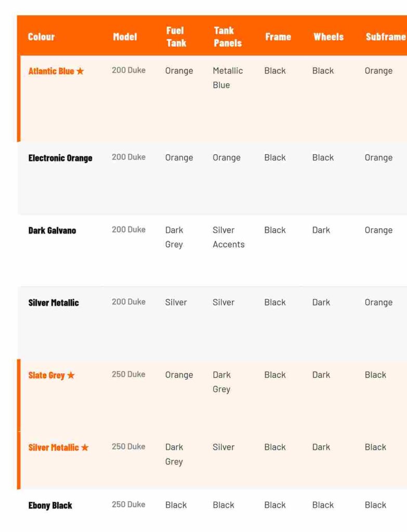This screenshot has height=532, width=407.
Task: Select the Subframe column header
Action: pos(385,37)
